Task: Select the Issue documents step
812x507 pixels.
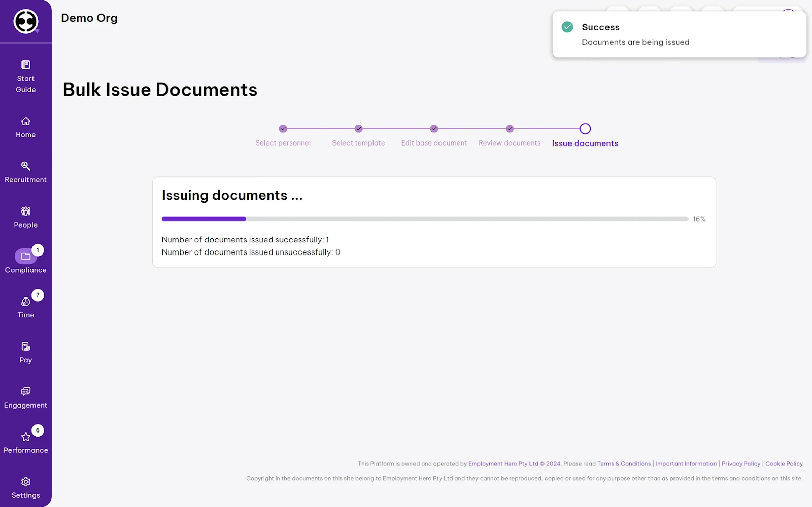Action: coord(585,143)
